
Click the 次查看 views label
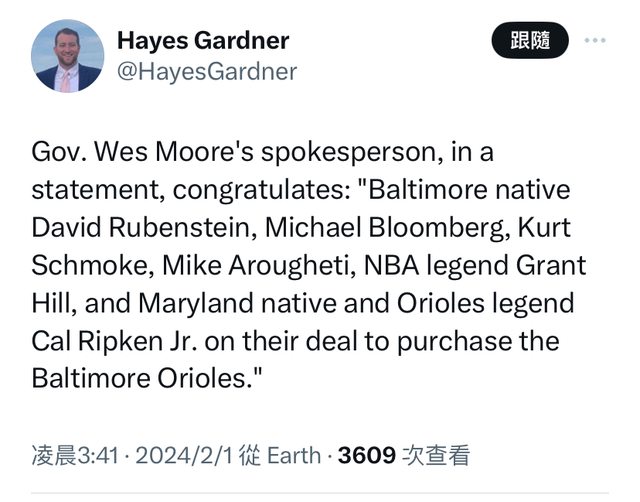(435, 457)
